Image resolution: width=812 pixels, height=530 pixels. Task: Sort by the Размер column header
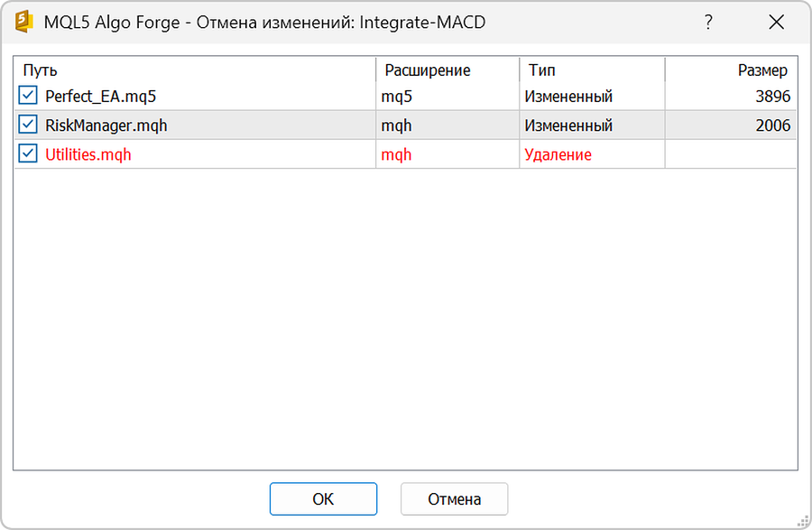coord(731,70)
